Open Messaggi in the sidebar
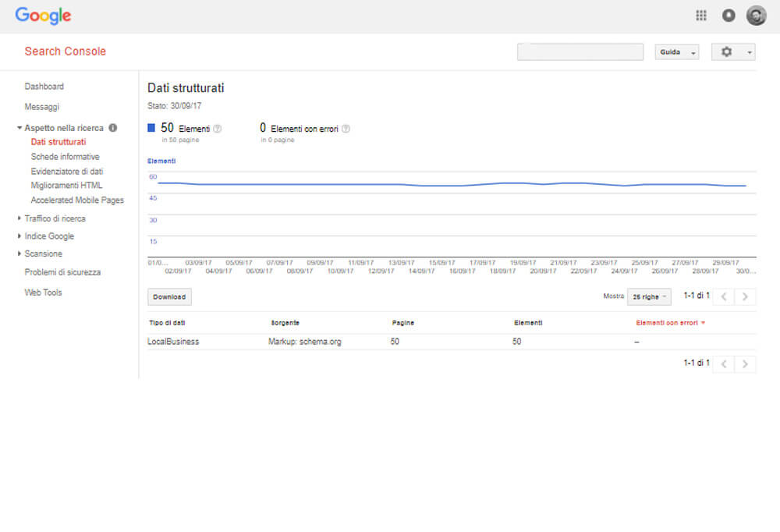Screen dimensions: 780x532 click(x=42, y=107)
